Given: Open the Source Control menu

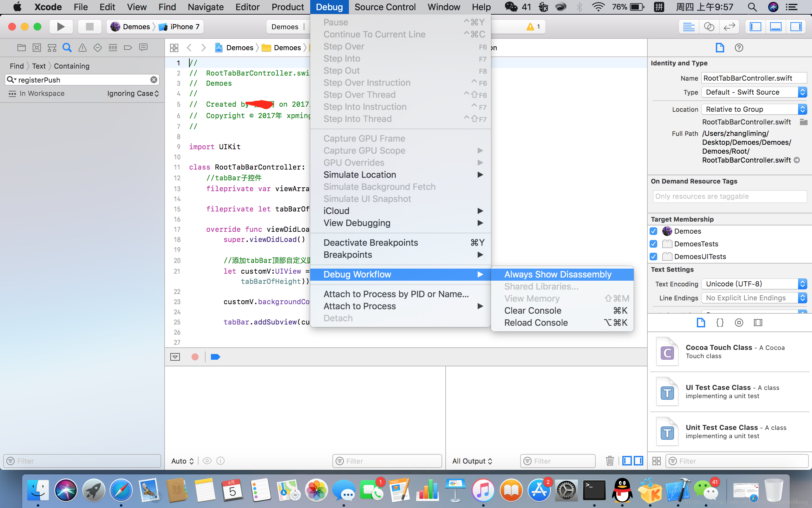Looking at the screenshot, I should click(385, 7).
